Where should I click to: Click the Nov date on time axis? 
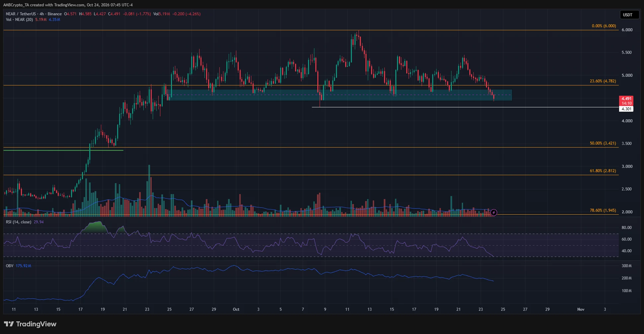point(581,309)
